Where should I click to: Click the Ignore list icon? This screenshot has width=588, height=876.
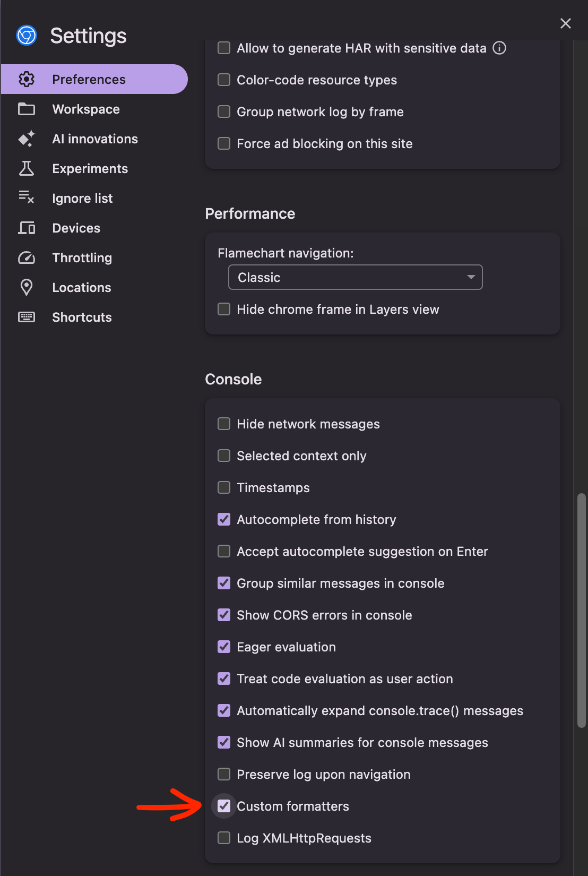coord(27,198)
